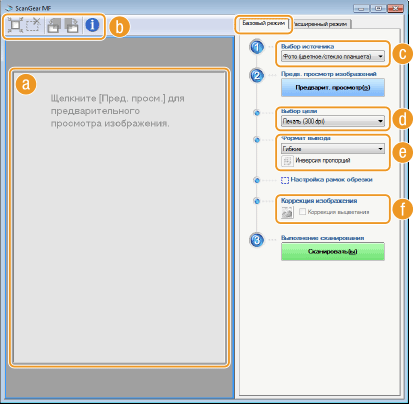414x404 pixels.
Task: Click the Настройка рамок обрезки link text
Action: click(x=331, y=180)
